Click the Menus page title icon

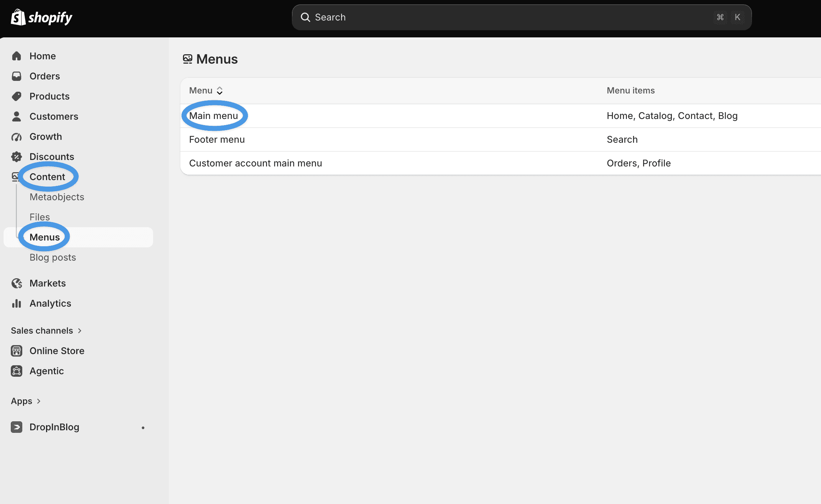[188, 59]
